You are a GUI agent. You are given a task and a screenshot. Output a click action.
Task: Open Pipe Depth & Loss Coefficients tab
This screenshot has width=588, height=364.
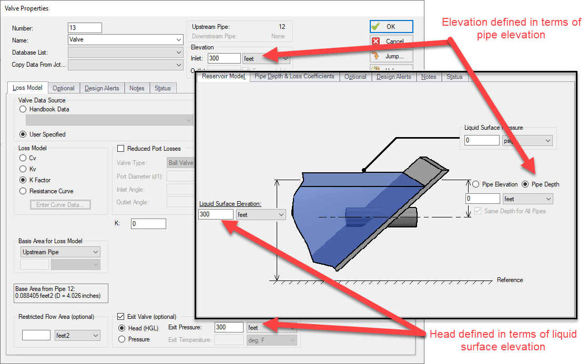295,76
